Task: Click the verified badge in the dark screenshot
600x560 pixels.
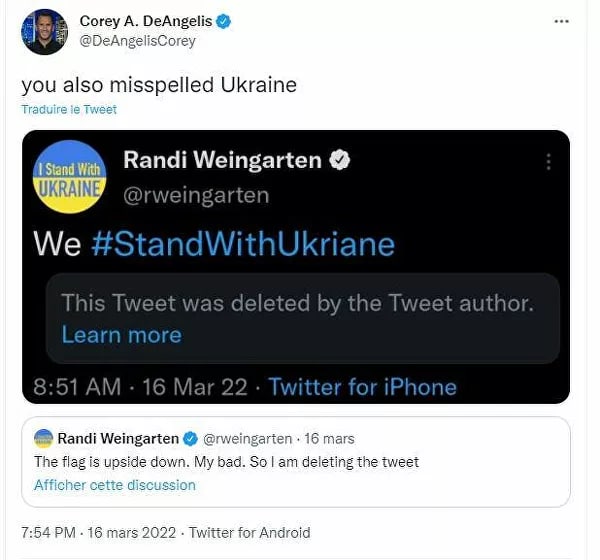Action: [340, 160]
